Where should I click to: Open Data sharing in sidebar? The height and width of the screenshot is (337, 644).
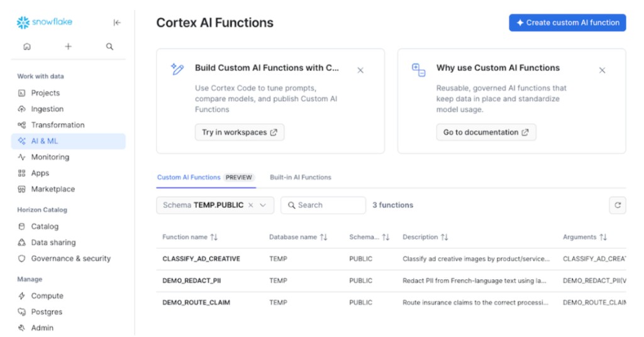68,243
